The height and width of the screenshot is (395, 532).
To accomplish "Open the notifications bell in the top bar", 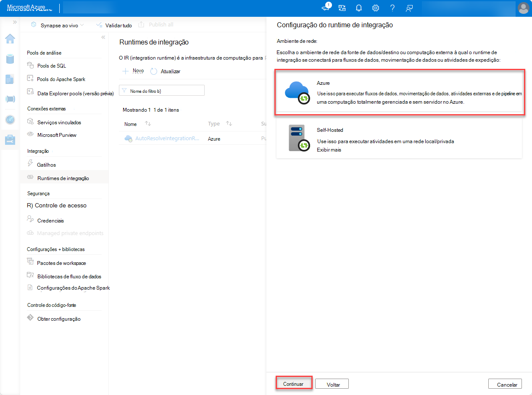I will (358, 8).
